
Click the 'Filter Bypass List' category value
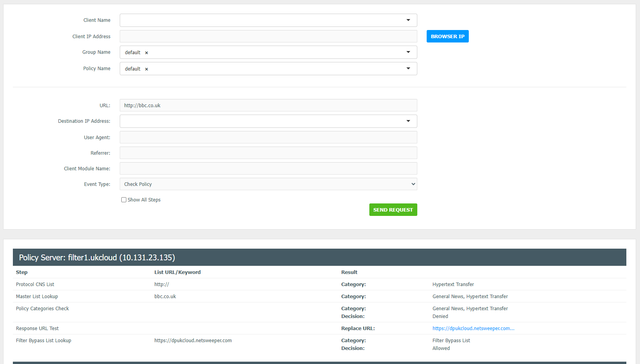point(451,341)
